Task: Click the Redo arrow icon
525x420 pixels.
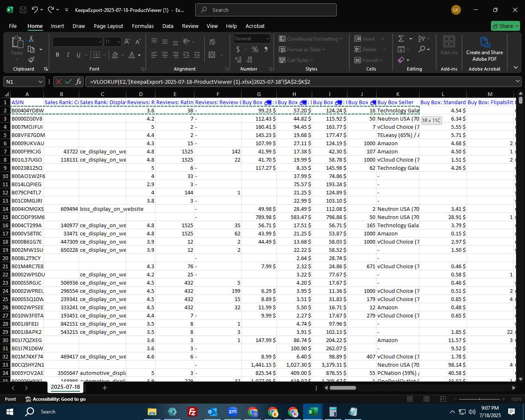Action: tap(50, 10)
